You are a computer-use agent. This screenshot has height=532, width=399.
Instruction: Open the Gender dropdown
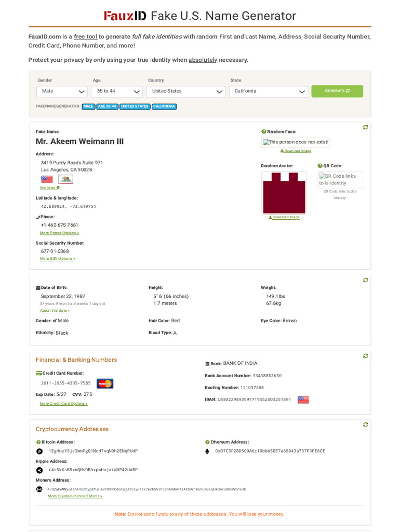click(62, 91)
